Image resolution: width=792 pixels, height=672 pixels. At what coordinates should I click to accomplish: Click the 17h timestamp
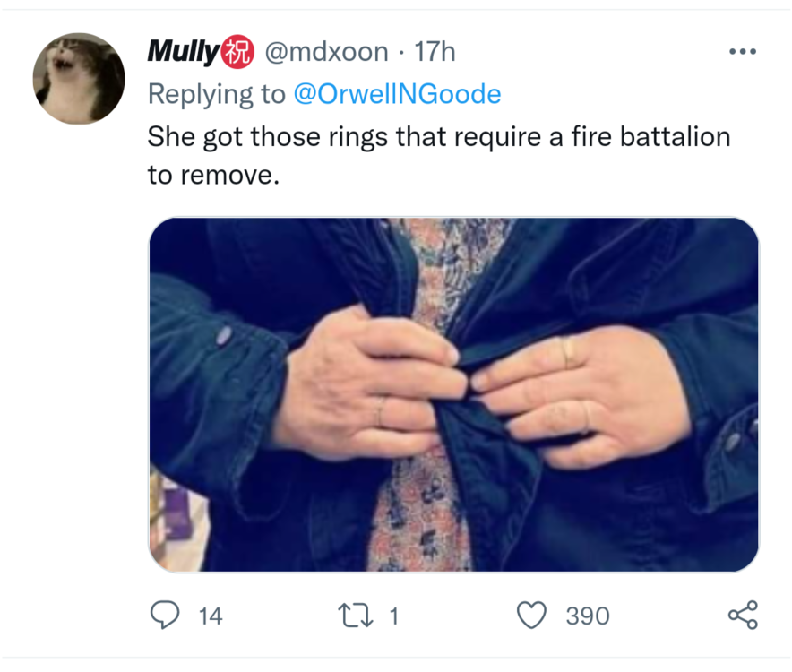[x=436, y=51]
